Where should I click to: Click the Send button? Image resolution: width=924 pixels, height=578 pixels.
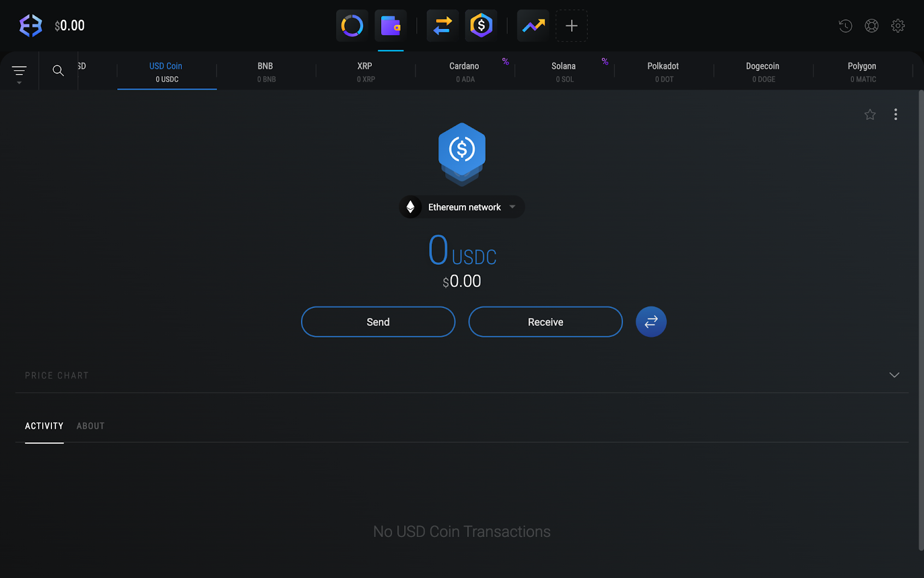[x=378, y=322]
